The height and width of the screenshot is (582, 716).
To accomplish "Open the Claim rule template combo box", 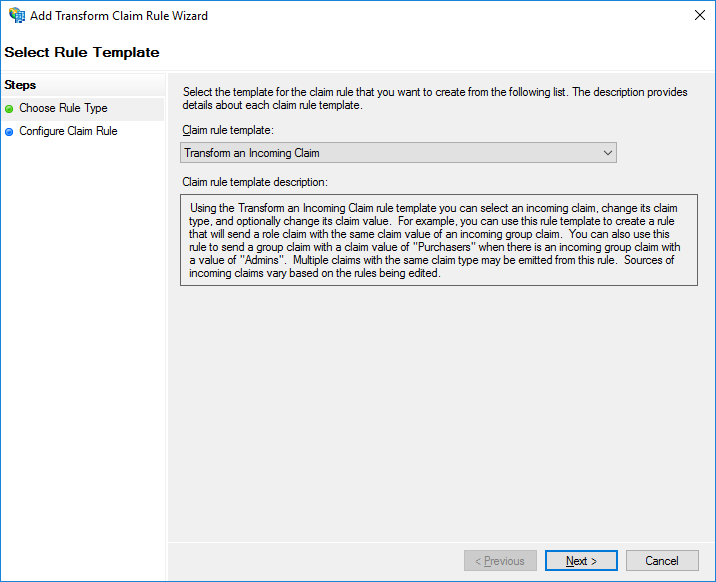I will 398,153.
